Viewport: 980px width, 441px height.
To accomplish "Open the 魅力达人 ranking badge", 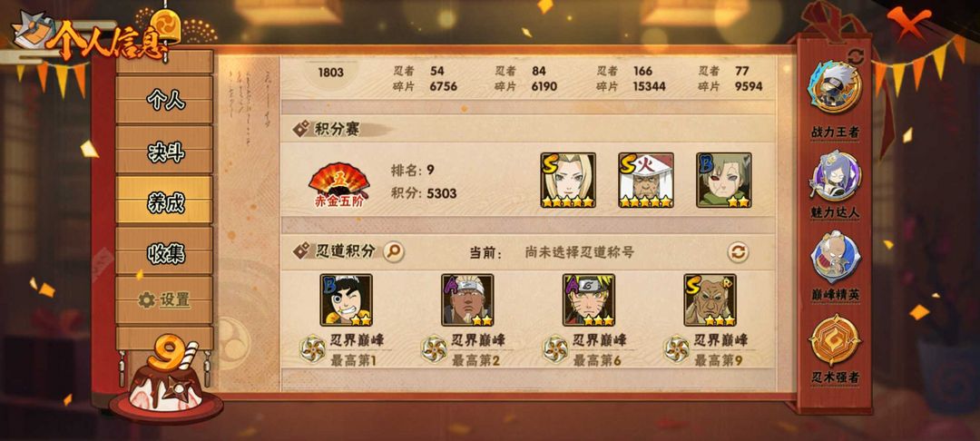I will coord(835,176).
